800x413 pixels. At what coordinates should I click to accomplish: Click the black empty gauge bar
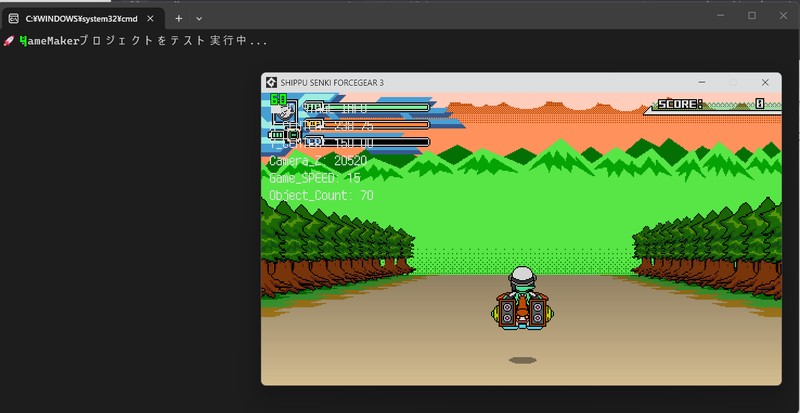(x=366, y=142)
